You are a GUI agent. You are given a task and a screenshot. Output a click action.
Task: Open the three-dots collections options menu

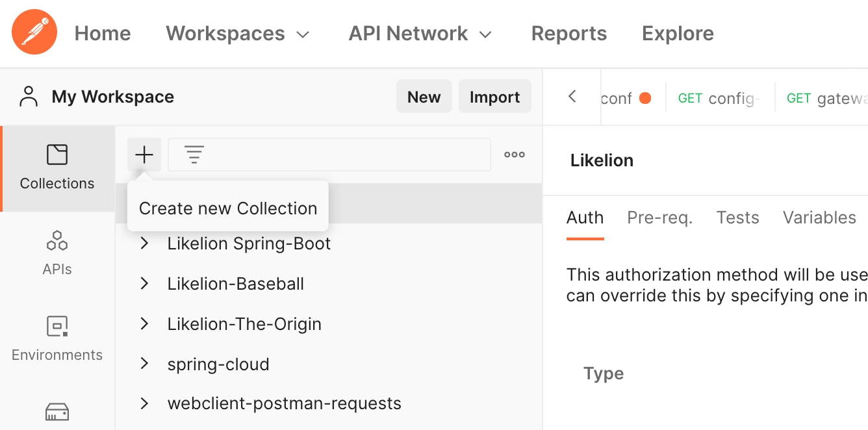(515, 155)
